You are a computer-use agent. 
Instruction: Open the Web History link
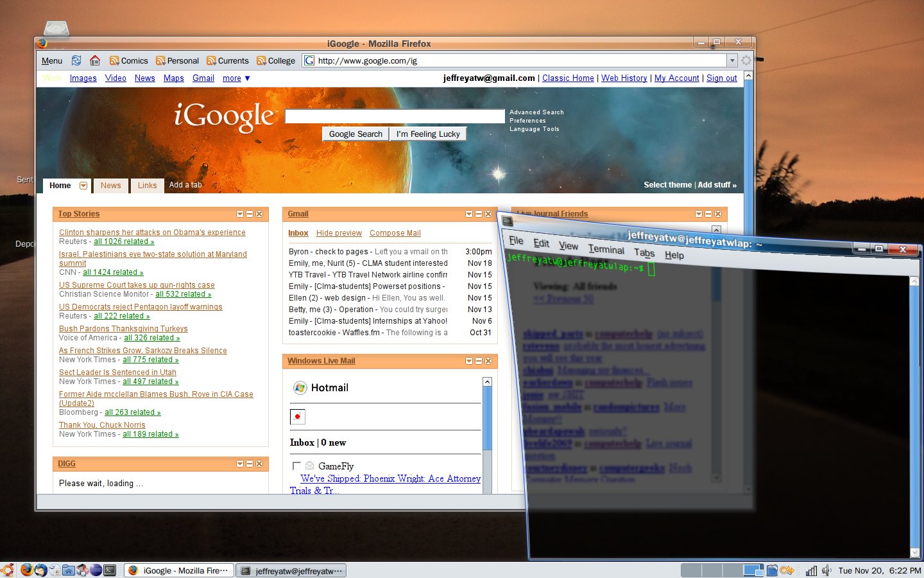pyautogui.click(x=624, y=78)
